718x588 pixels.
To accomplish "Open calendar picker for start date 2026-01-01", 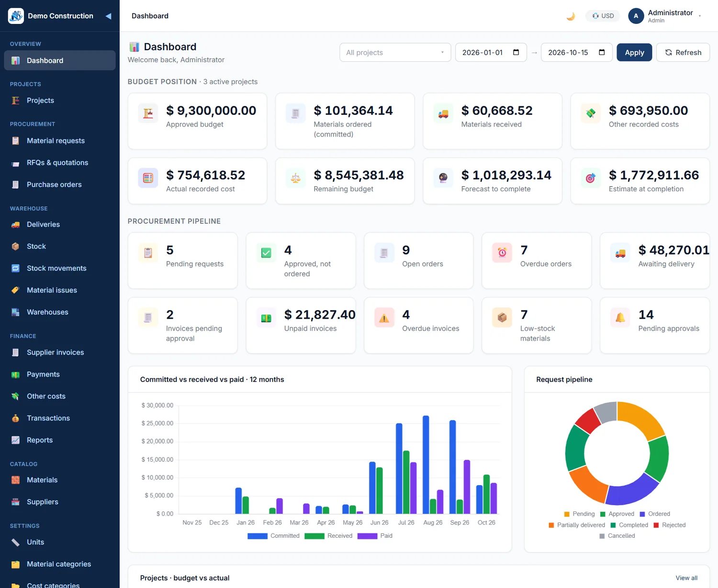I will pos(516,53).
